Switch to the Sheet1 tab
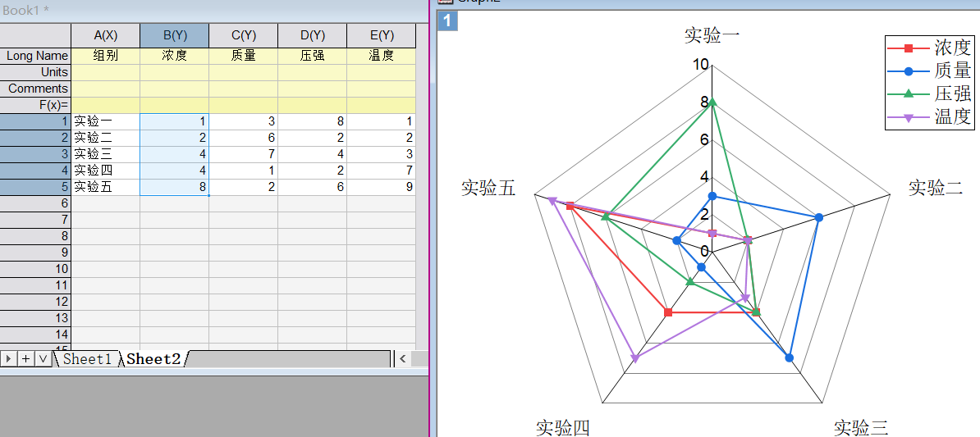Screen dimensions: 980x437 pos(86,359)
